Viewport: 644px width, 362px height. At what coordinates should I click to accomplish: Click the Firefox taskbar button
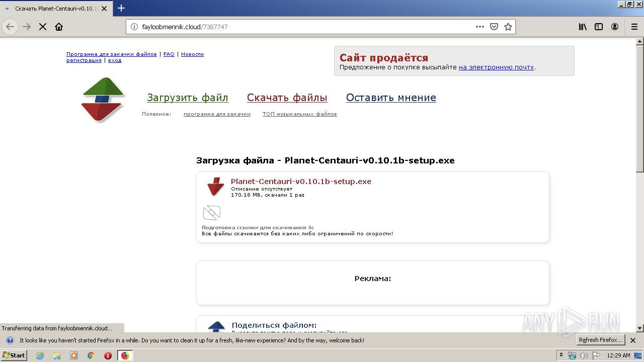pyautogui.click(x=125, y=355)
